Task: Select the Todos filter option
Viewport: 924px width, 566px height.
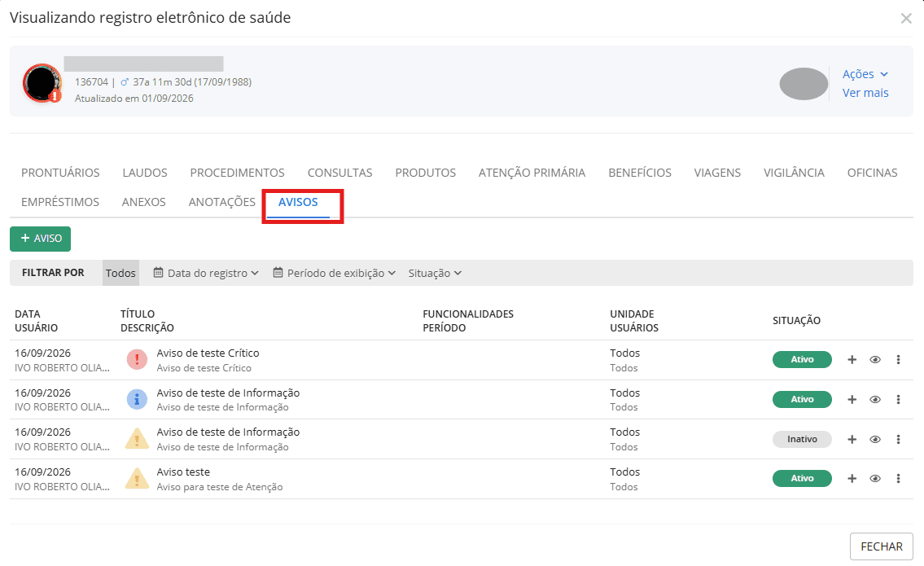Action: coord(120,273)
